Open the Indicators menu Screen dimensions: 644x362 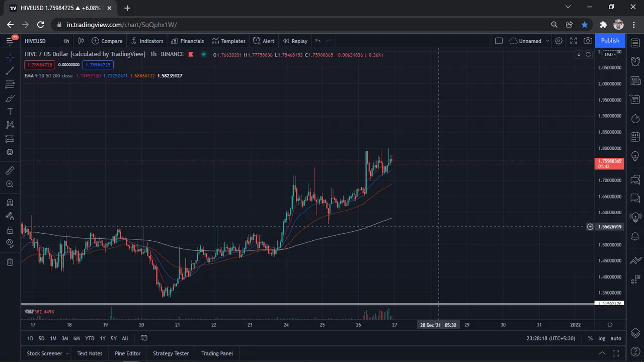[147, 41]
